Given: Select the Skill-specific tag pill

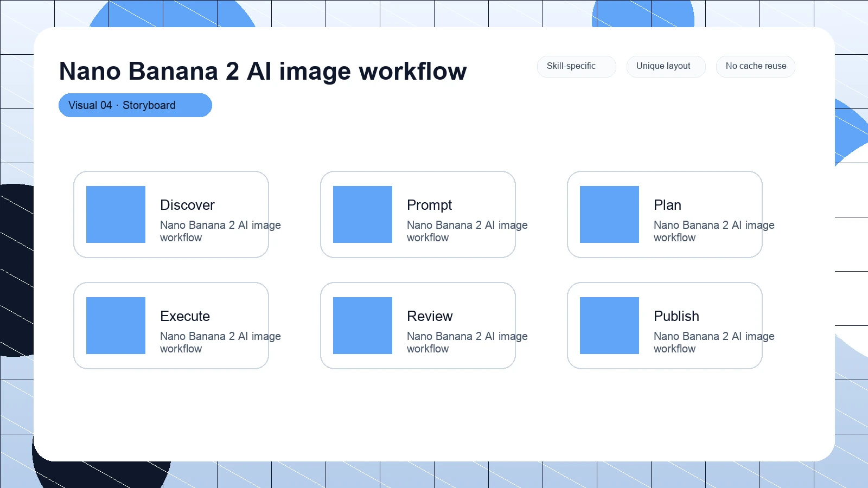Looking at the screenshot, I should pyautogui.click(x=577, y=66).
